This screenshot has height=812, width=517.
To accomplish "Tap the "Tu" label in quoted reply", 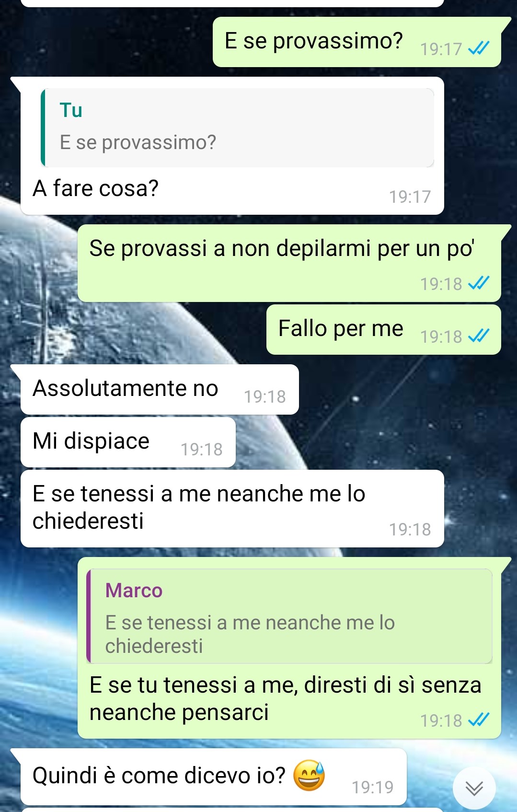I will click(71, 110).
